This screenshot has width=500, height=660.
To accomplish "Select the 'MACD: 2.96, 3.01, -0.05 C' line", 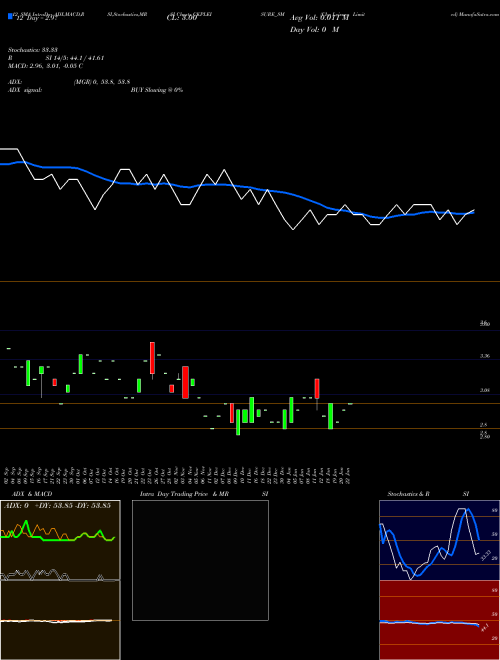I will coord(45,66).
